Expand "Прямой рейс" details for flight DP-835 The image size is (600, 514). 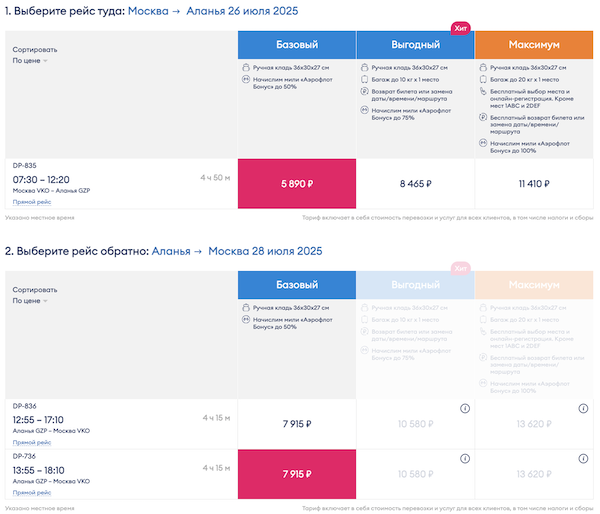point(32,201)
